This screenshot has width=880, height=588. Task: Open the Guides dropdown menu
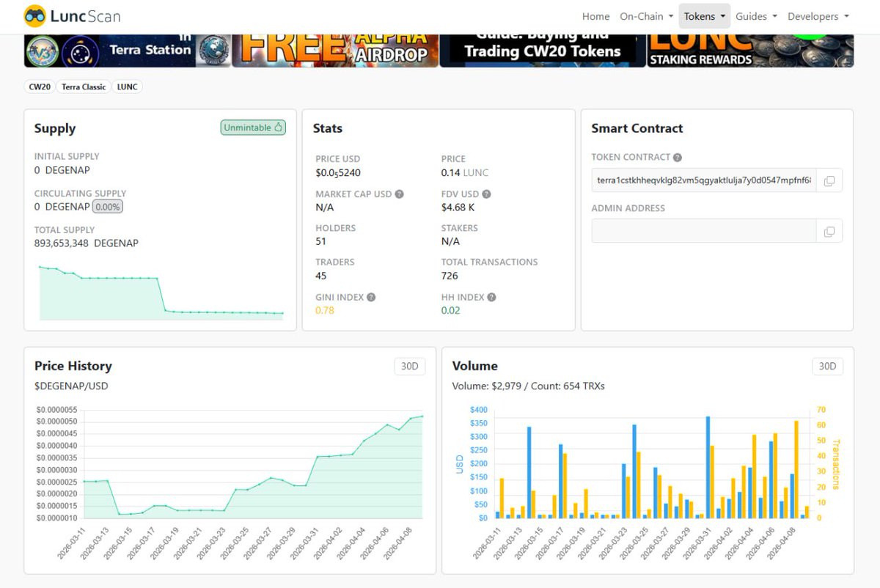point(756,16)
